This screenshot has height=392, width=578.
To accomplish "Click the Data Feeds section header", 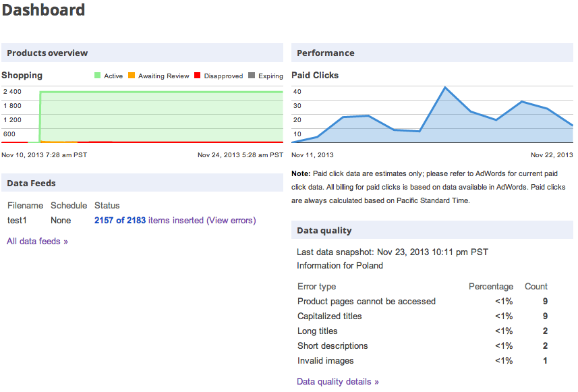I will [x=142, y=183].
